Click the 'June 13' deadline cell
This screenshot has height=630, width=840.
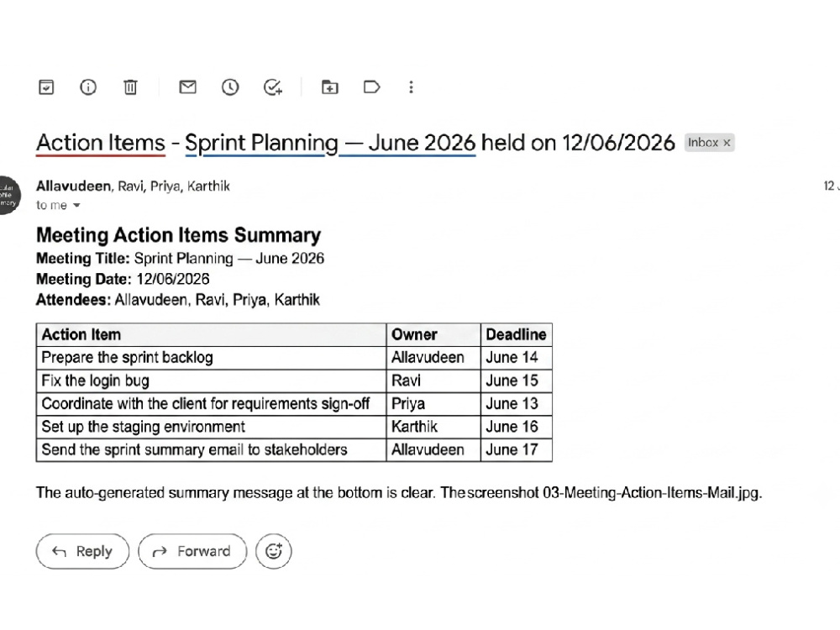click(517, 404)
